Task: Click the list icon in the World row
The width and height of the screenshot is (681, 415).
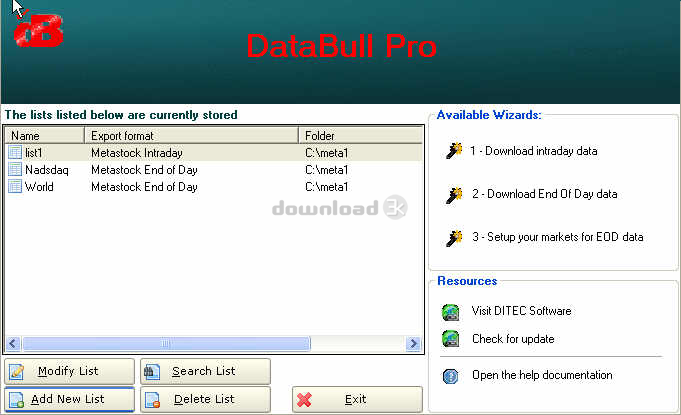Action: point(15,186)
